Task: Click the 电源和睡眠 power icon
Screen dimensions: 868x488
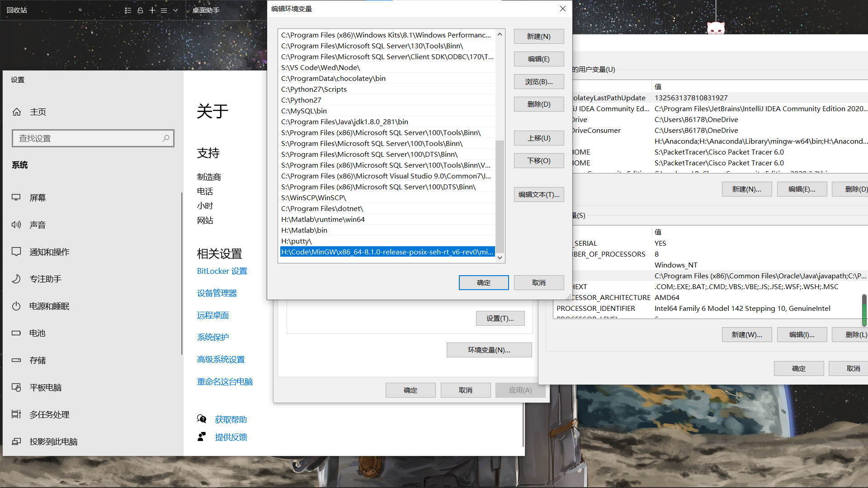Action: coord(16,306)
